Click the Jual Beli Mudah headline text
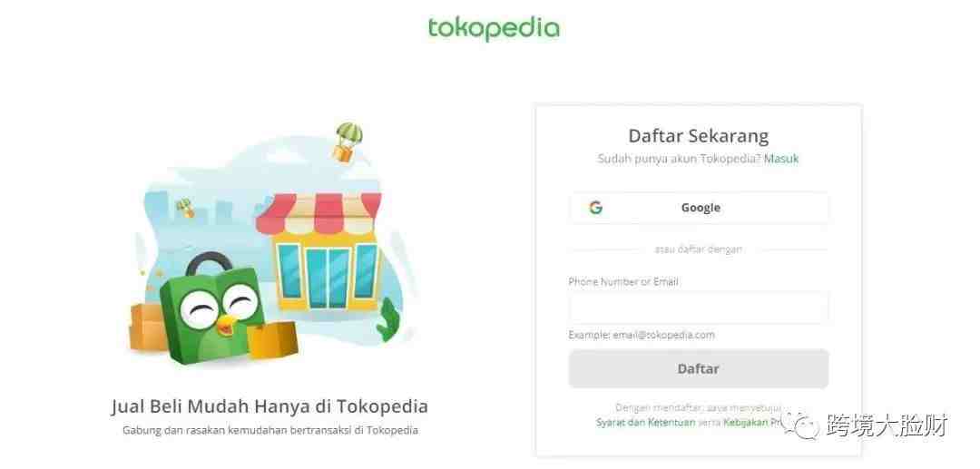980x469 pixels. tap(270, 406)
